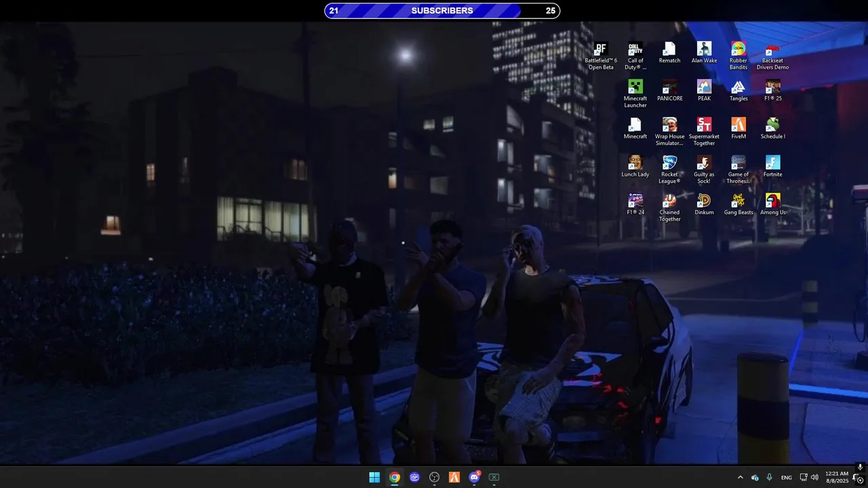
Task: Select the Fortnite desktop icon
Action: pos(773,167)
